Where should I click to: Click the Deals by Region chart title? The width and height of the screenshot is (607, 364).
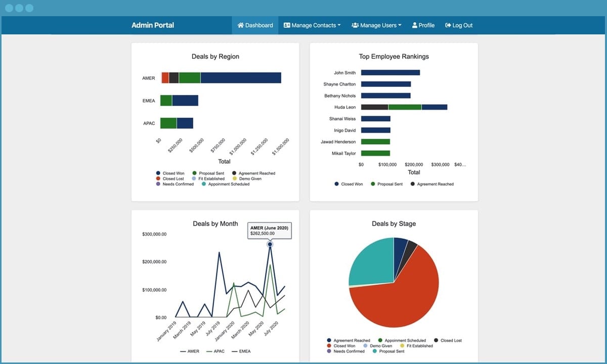(215, 57)
